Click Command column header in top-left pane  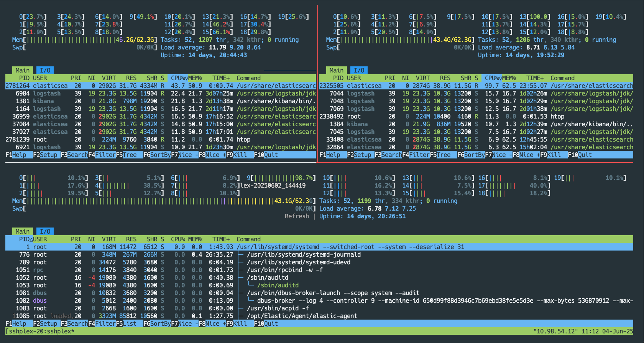click(248, 78)
